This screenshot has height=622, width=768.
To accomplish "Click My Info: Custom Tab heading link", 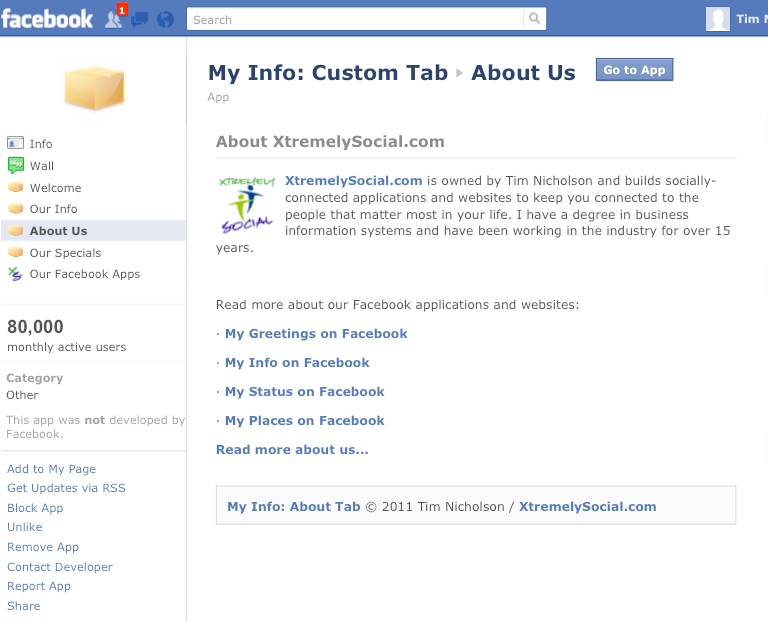I will (328, 72).
